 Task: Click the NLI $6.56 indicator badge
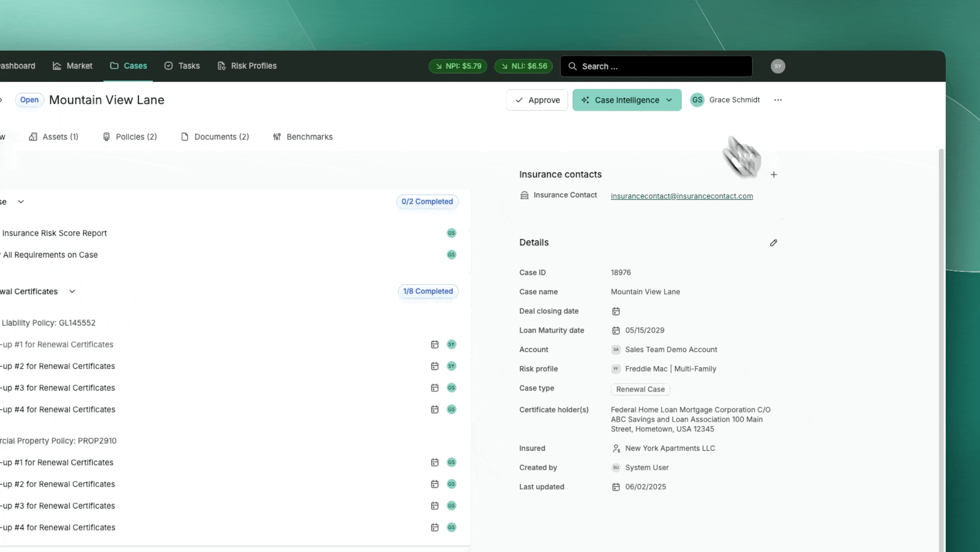tap(523, 66)
